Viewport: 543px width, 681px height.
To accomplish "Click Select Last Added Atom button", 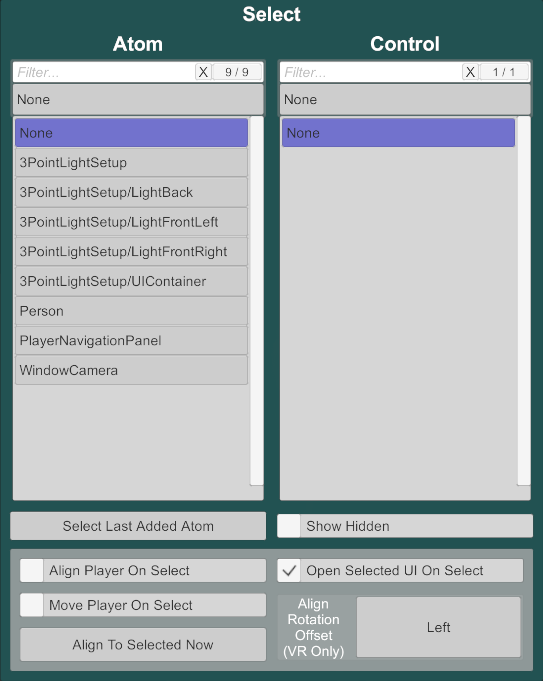I will tap(138, 526).
